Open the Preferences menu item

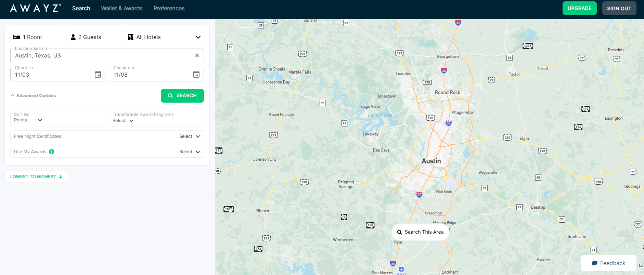tap(169, 8)
